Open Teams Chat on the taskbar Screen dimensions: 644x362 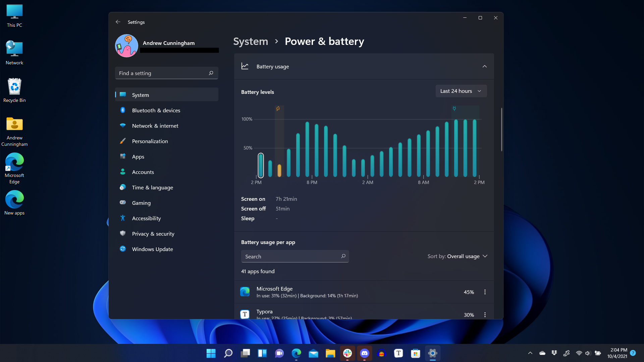(x=279, y=353)
